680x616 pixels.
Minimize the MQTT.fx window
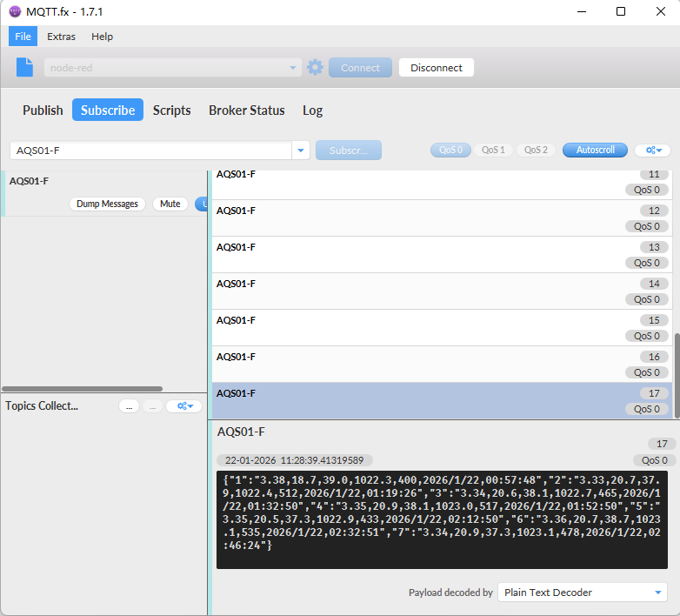coord(582,11)
